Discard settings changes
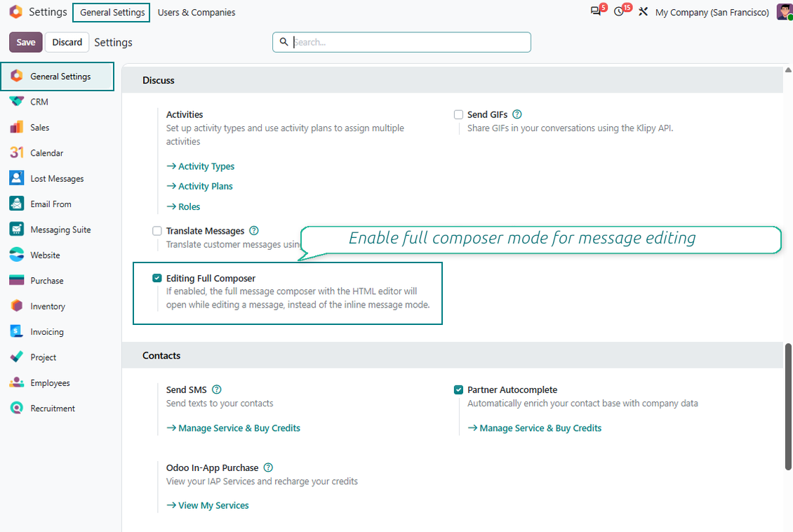The width and height of the screenshot is (793, 532). coord(67,42)
